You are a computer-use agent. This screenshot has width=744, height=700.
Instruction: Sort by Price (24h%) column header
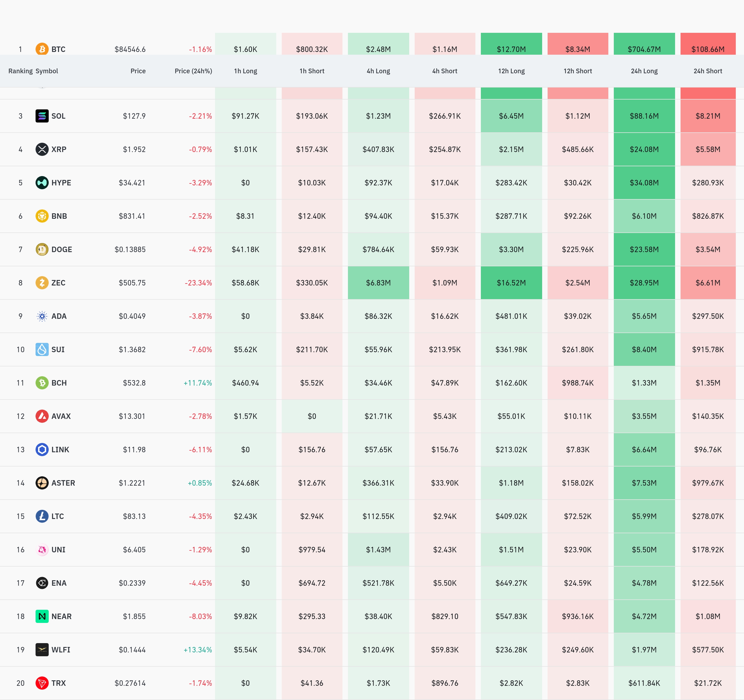[x=193, y=71]
